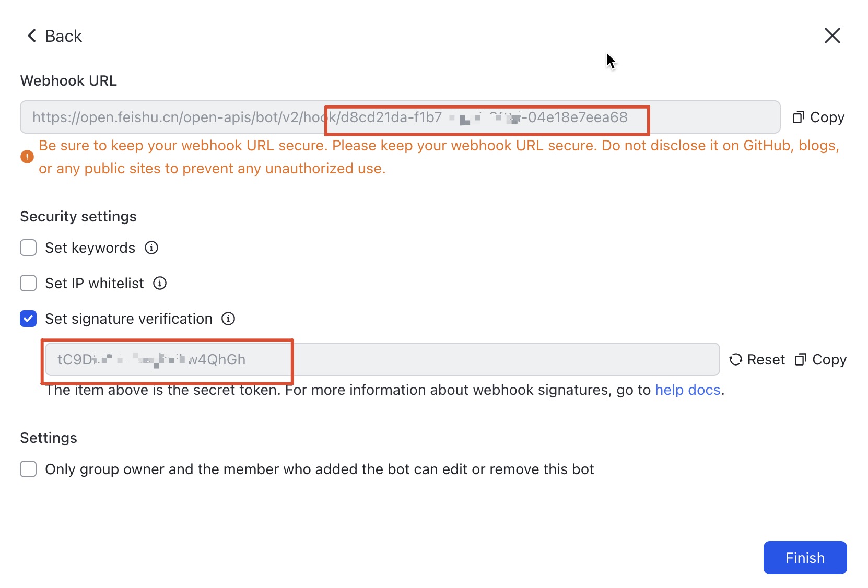The image size is (868, 588).
Task: Enable the group owner only edit checkbox
Action: click(28, 469)
